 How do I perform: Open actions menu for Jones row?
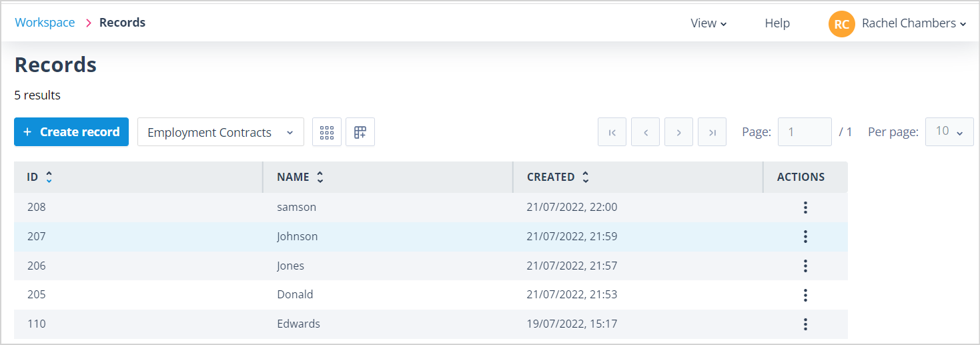tap(805, 266)
